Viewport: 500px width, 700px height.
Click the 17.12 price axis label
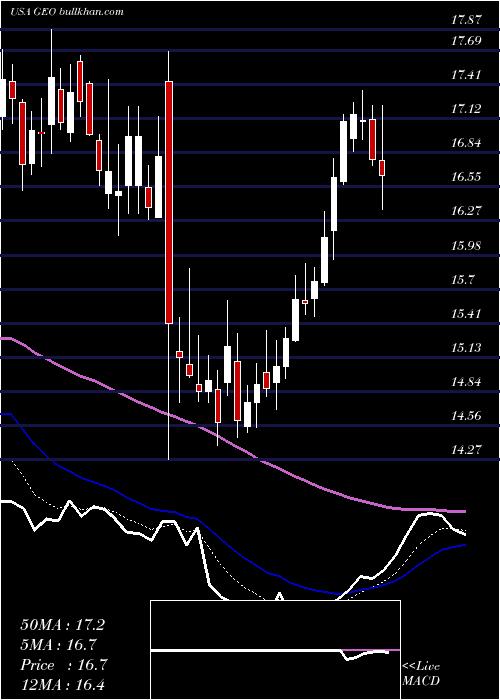tap(466, 109)
